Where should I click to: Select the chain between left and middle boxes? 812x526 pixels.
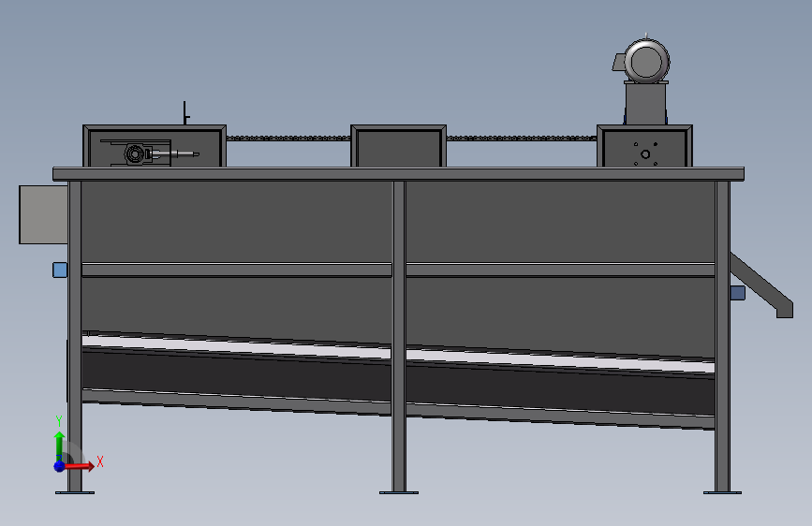point(288,139)
